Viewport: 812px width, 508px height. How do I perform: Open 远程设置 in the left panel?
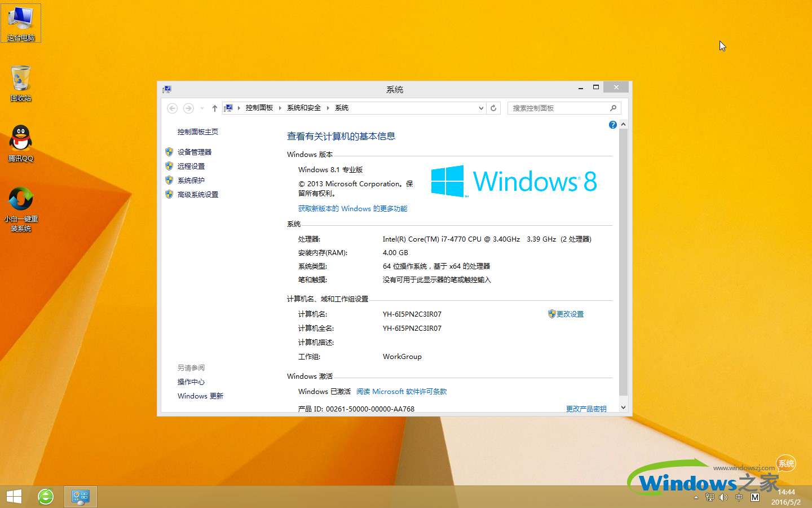pyautogui.click(x=190, y=165)
